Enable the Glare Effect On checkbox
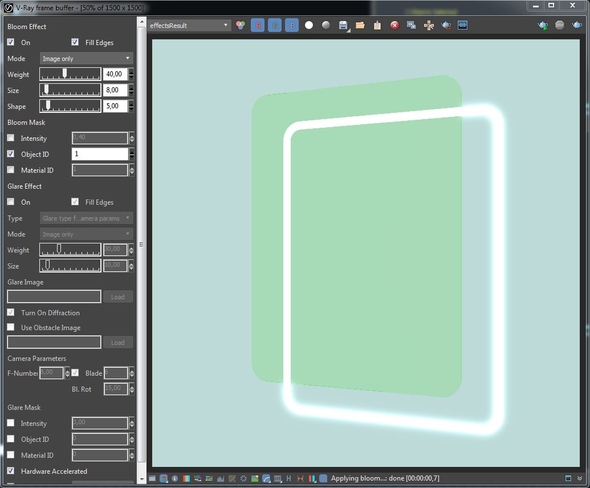Image resolution: width=590 pixels, height=488 pixels. pos(11,202)
